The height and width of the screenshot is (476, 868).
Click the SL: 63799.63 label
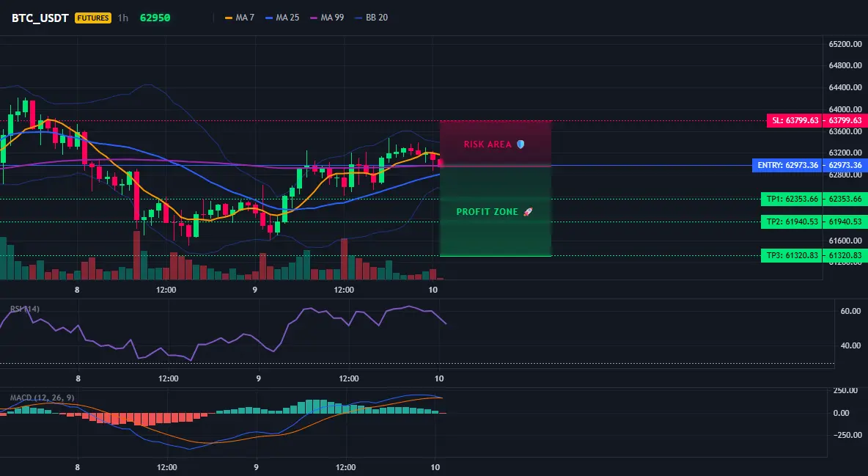[x=795, y=120]
